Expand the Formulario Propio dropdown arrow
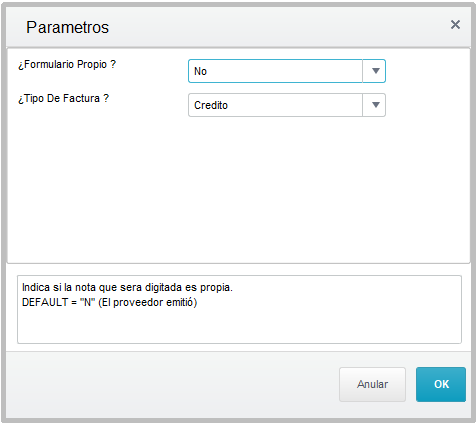Viewport: 476px width, 425px height. 375,71
